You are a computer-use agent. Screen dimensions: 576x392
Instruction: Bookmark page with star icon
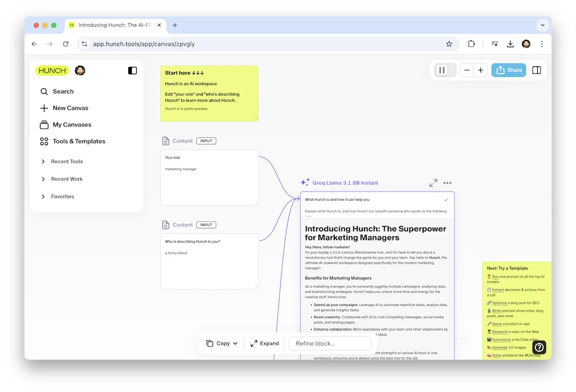click(x=449, y=44)
